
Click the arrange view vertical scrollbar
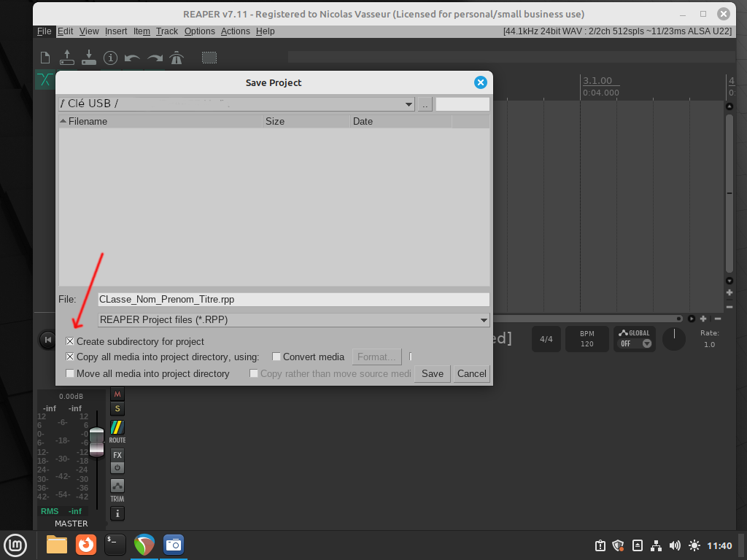coord(729,192)
